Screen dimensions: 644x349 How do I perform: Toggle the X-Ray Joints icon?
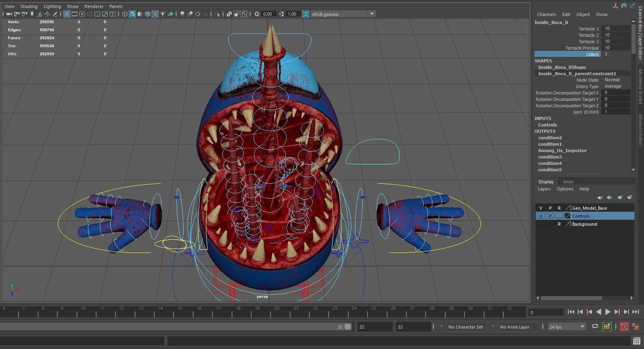[x=244, y=14]
